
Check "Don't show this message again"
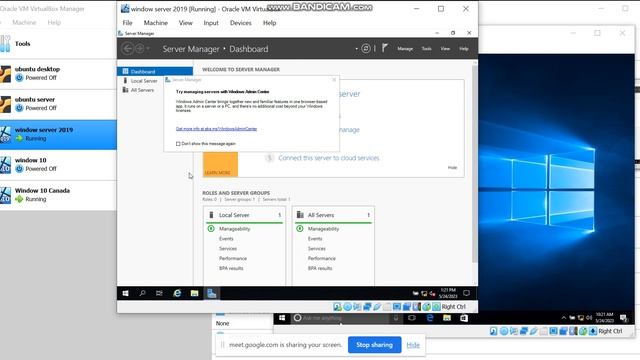(178, 144)
